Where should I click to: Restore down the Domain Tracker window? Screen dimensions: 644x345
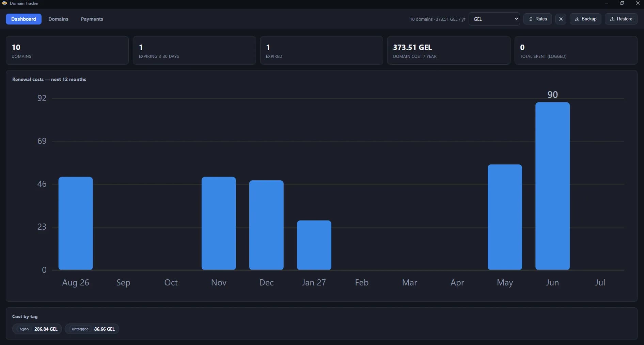coord(622,3)
